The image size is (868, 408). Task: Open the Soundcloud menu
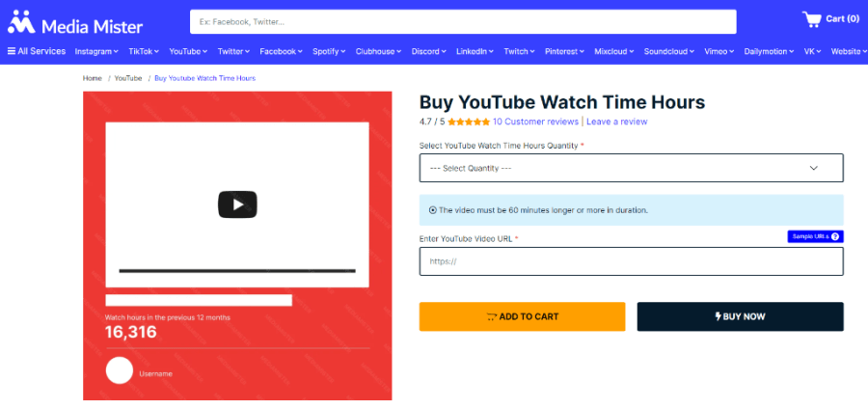(x=669, y=51)
